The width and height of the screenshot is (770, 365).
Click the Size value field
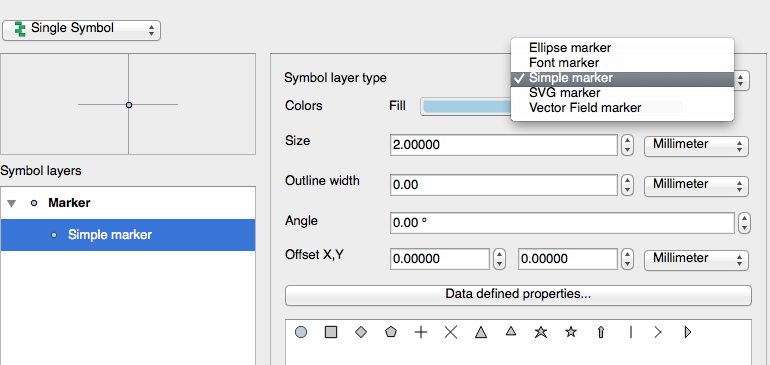[x=504, y=145]
